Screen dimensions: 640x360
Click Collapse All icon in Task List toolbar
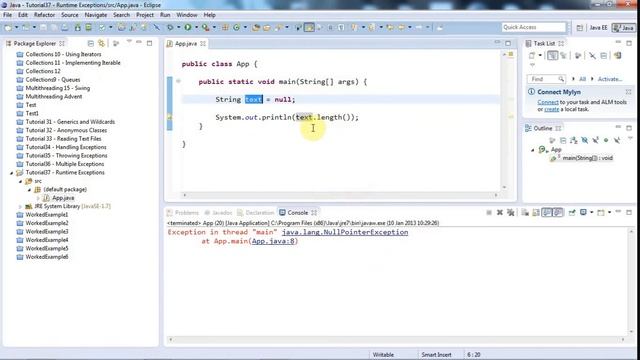coord(603,56)
